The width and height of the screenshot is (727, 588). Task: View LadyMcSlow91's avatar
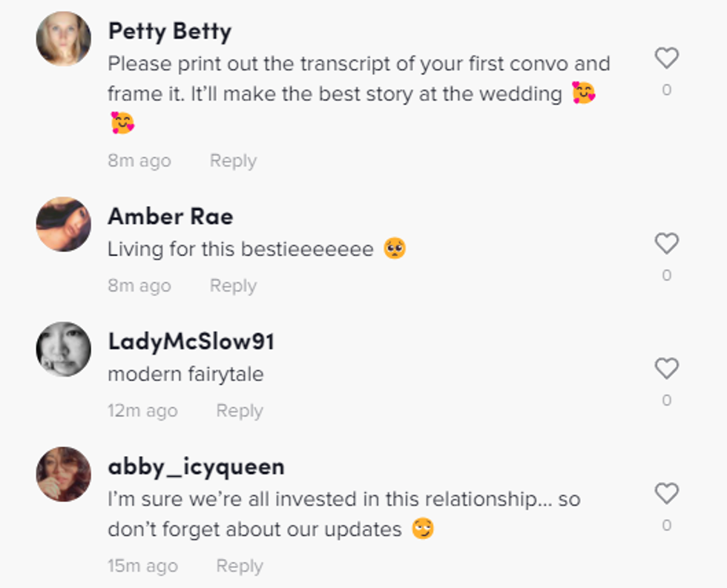[63, 348]
